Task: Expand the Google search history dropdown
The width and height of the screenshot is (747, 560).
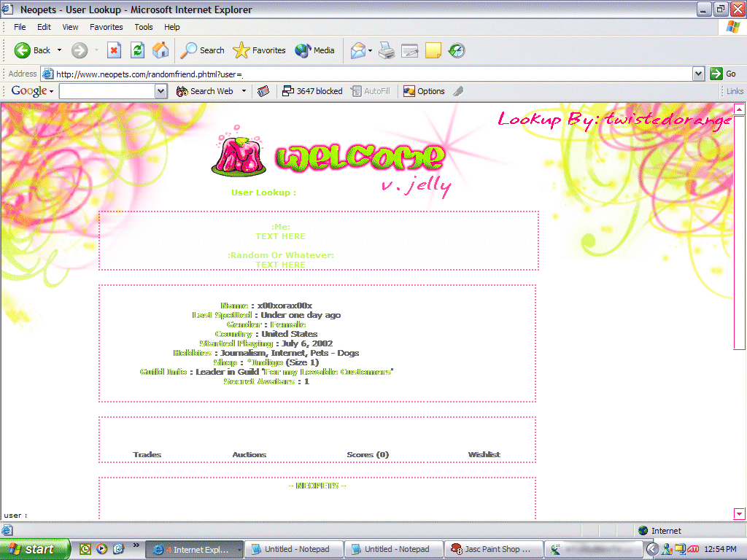Action: 161,91
